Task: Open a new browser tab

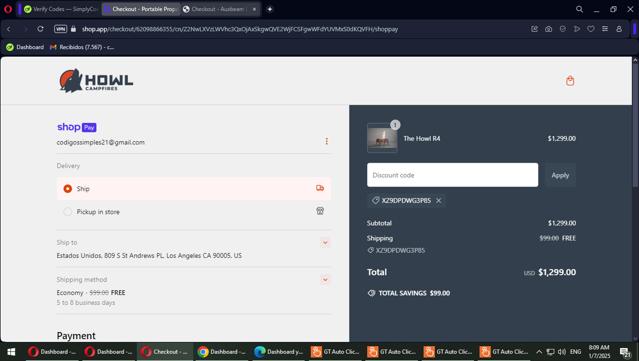Action: 269,9
